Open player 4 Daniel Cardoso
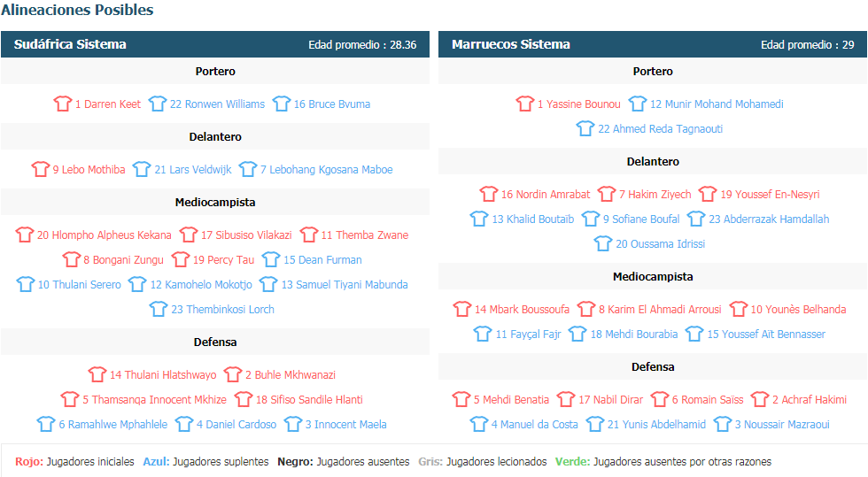Viewport: 868px width, 477px height. point(236,425)
